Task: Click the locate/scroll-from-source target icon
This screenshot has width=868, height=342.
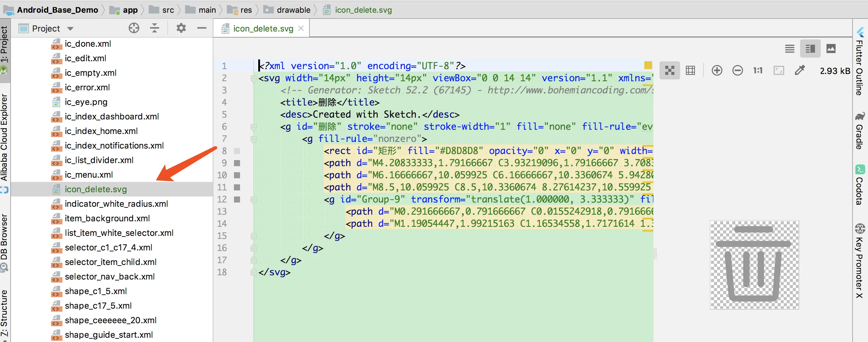Action: click(x=134, y=28)
